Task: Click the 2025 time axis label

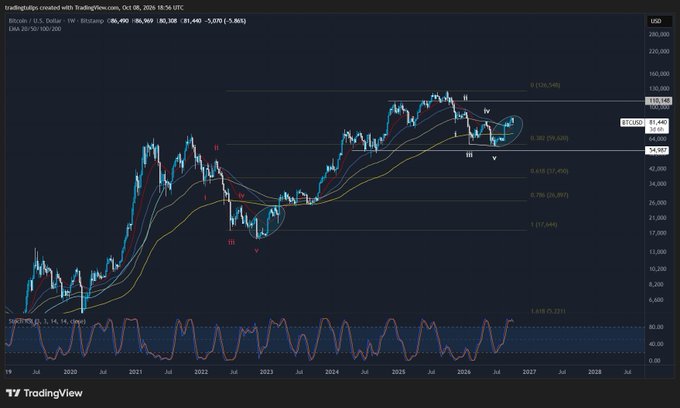Action: click(x=398, y=372)
